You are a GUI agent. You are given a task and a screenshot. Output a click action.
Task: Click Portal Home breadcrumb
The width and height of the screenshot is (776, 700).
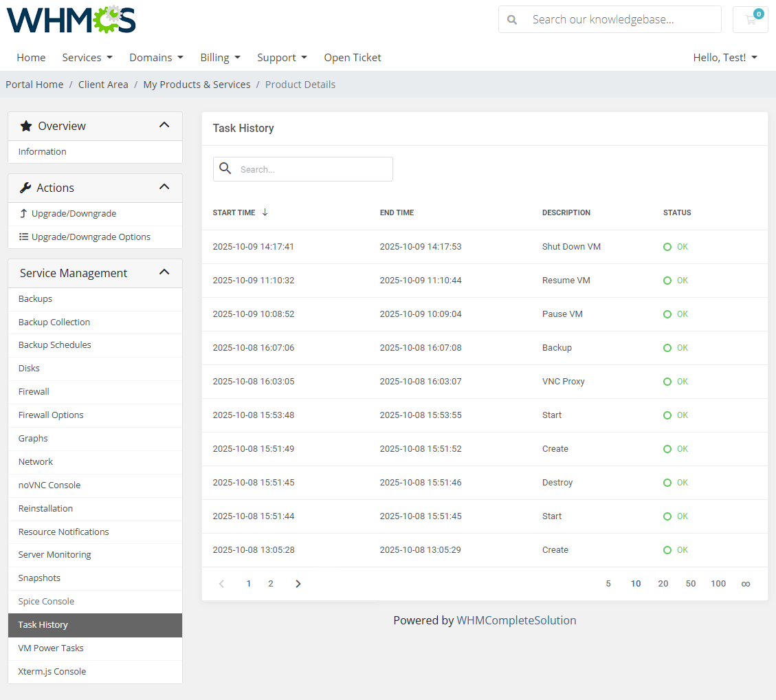tap(34, 84)
